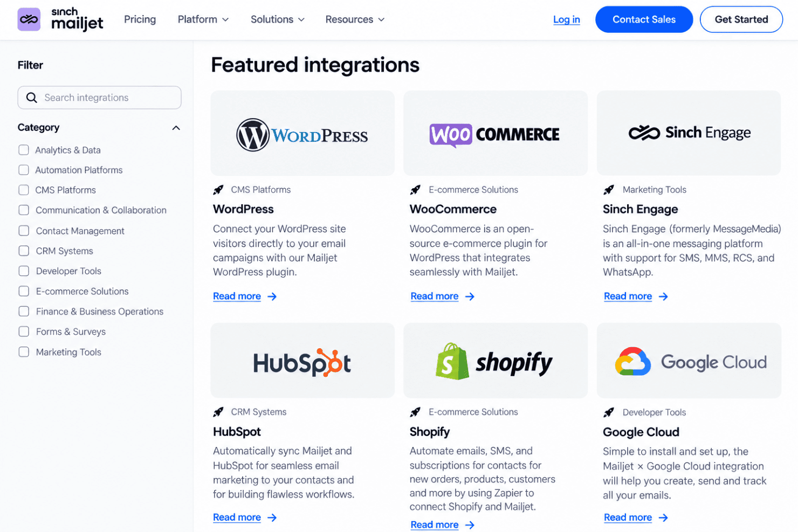The height and width of the screenshot is (532, 798).
Task: Click the Log in link
Action: pyautogui.click(x=567, y=19)
